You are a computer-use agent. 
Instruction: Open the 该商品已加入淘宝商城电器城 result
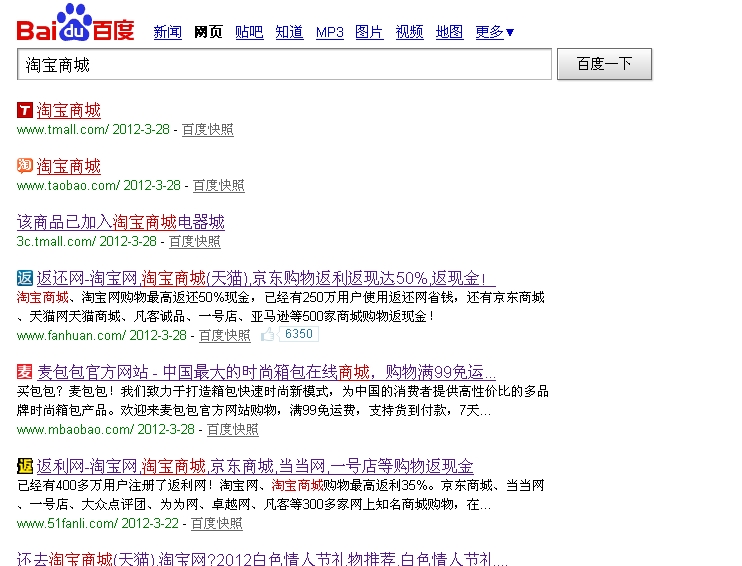120,222
